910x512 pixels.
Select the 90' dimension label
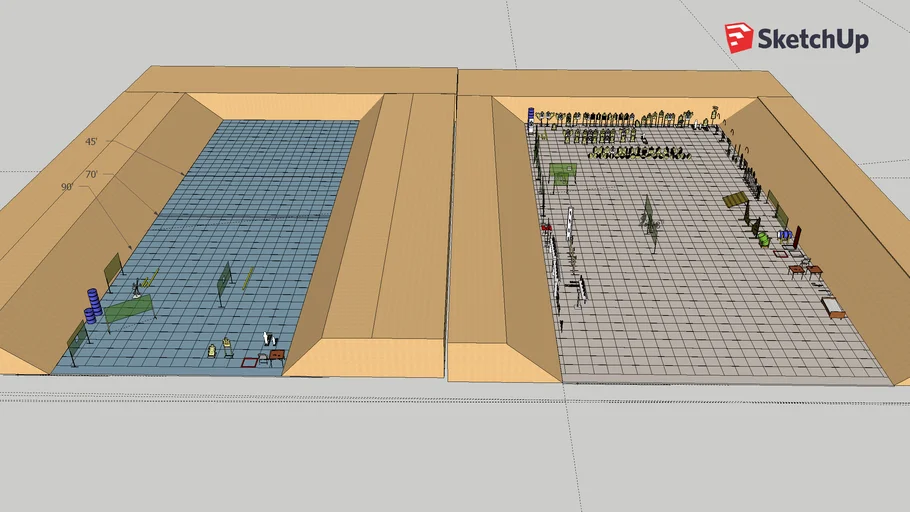point(67,187)
